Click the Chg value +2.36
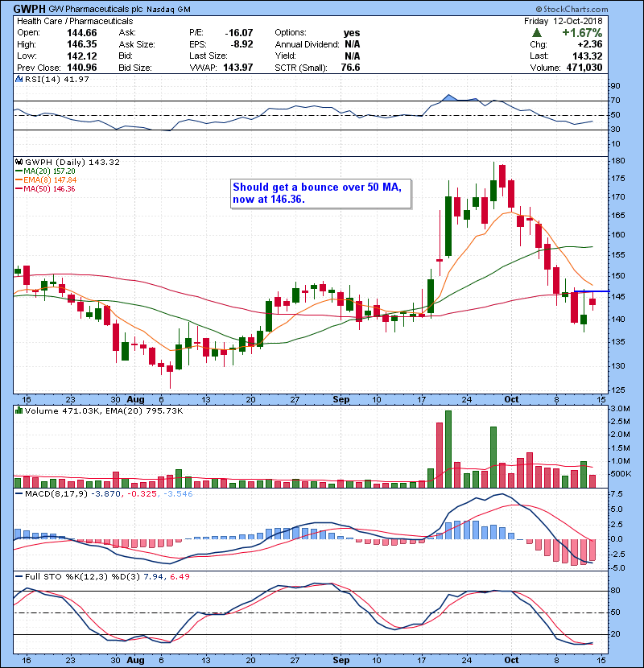 590,44
